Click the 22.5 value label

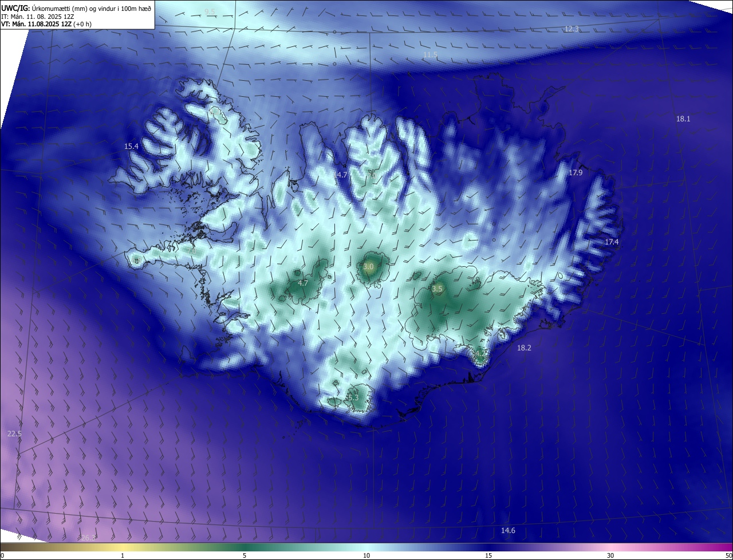click(x=14, y=434)
